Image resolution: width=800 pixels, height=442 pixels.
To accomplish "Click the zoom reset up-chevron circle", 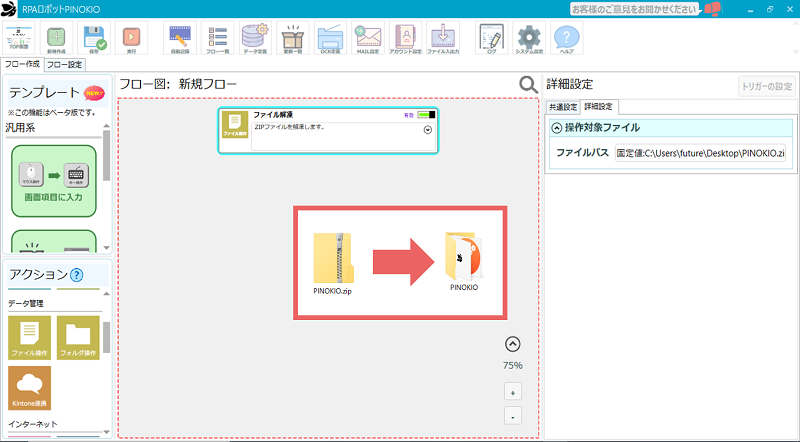I will pyautogui.click(x=513, y=344).
